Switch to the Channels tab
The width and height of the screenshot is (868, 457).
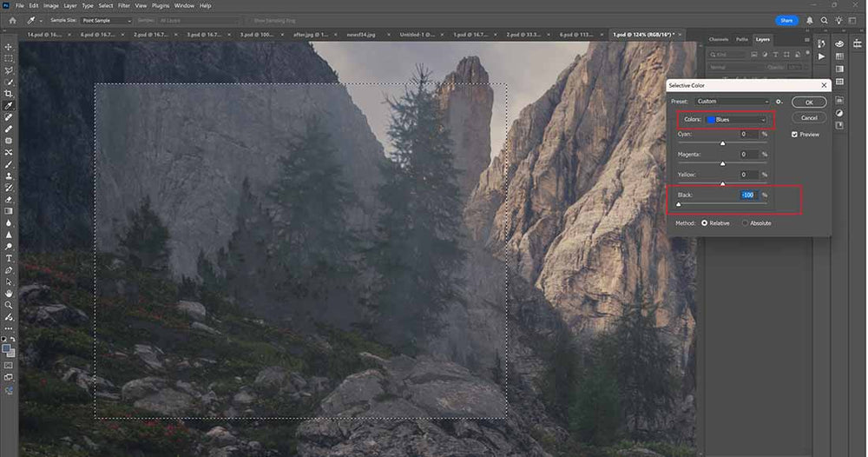click(719, 39)
